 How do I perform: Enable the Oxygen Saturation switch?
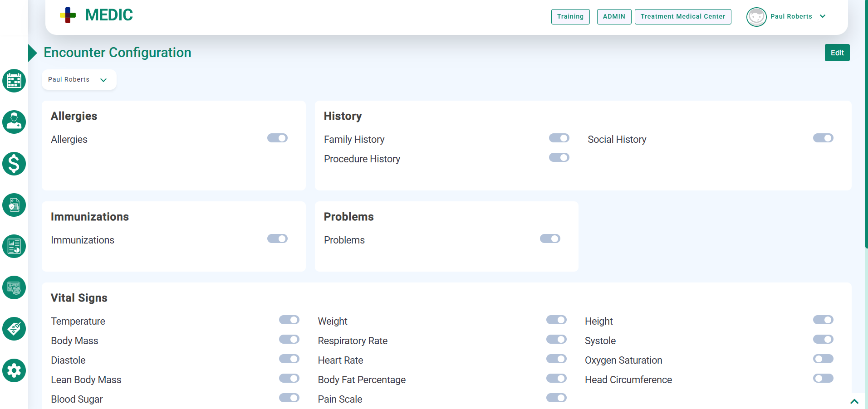(823, 359)
